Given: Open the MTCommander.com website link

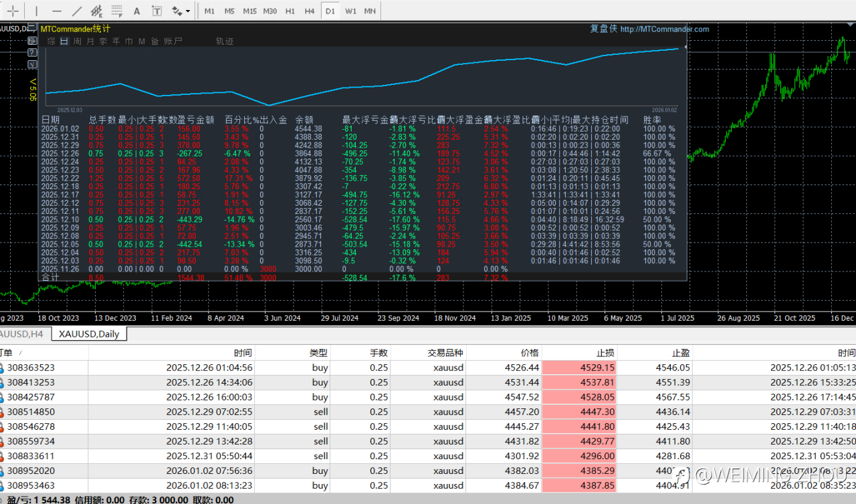Looking at the screenshot, I should pos(664,29).
